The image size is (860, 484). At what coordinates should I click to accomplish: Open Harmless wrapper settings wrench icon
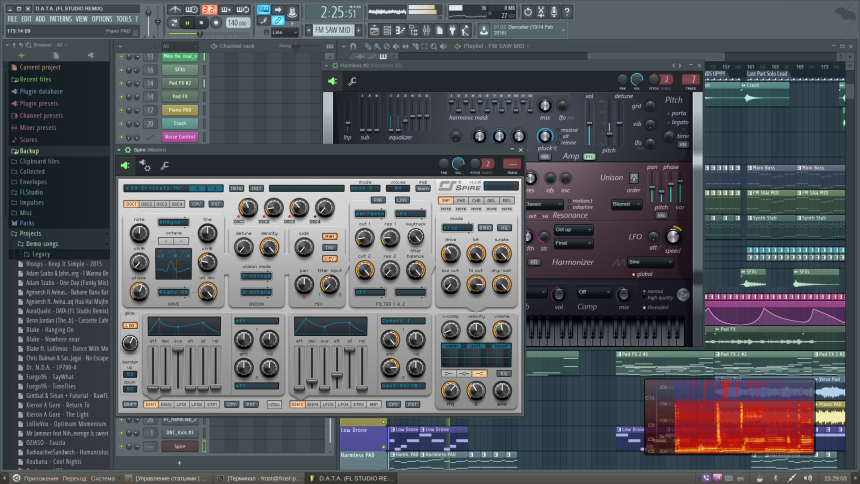click(x=352, y=81)
